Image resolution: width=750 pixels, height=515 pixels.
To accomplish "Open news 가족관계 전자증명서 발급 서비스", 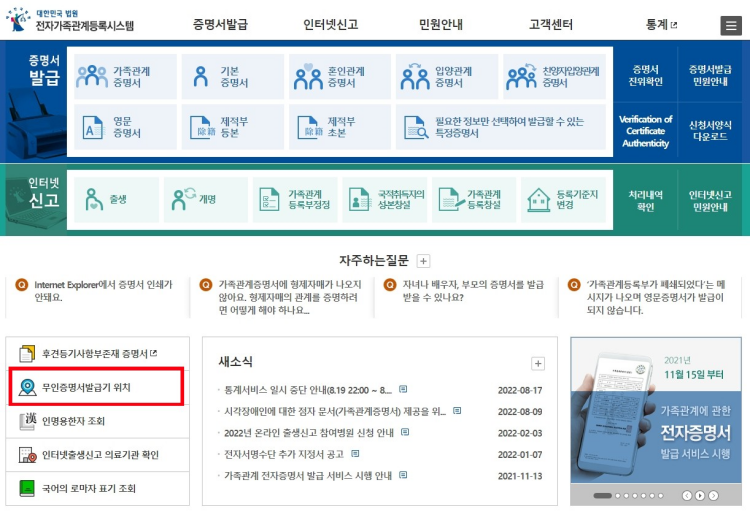I will point(308,476).
